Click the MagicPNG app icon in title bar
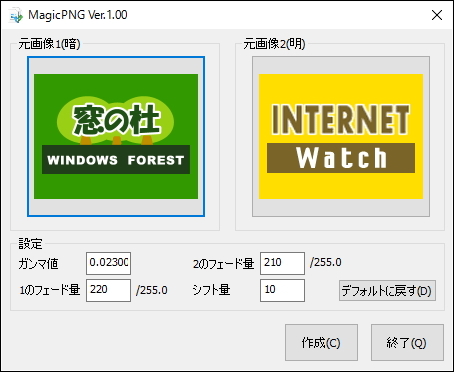Screen dimensions: 454x372 16,15
